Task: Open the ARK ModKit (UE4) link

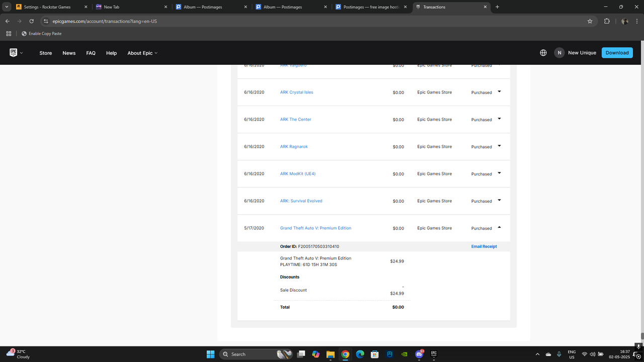Action: pyautogui.click(x=298, y=174)
